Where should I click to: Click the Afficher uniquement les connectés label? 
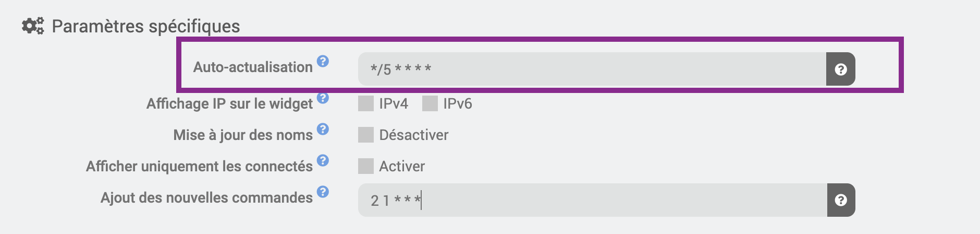199,166
